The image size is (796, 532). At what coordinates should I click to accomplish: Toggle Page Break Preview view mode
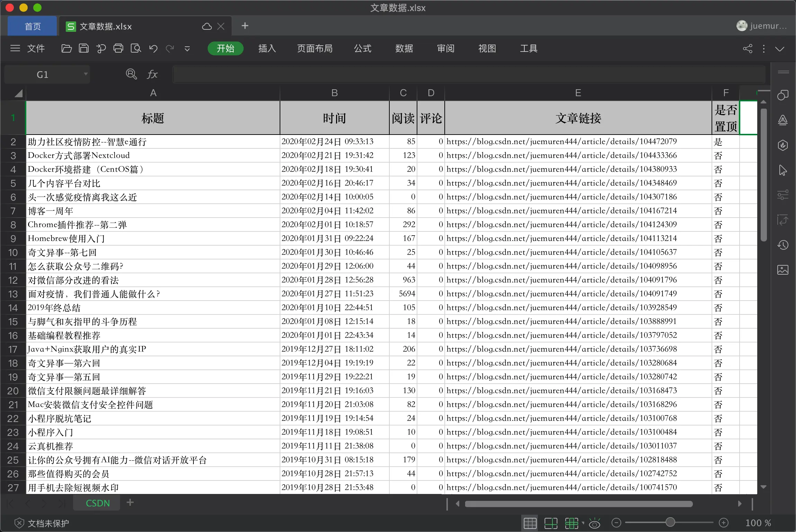tap(551, 523)
